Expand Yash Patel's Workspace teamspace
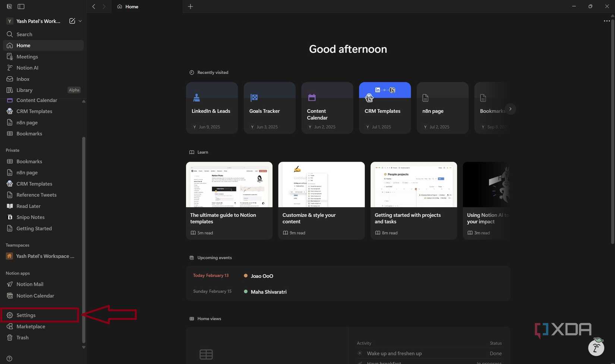The image size is (615, 364). [x=45, y=256]
